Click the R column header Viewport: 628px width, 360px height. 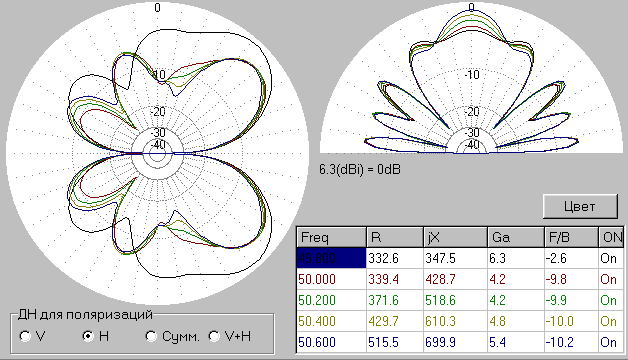395,237
